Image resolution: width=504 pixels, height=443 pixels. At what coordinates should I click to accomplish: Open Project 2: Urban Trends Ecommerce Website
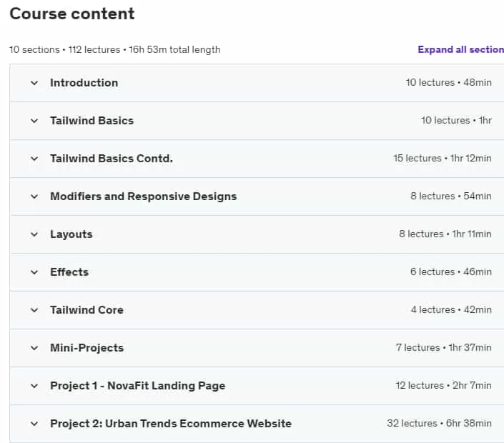tap(171, 424)
